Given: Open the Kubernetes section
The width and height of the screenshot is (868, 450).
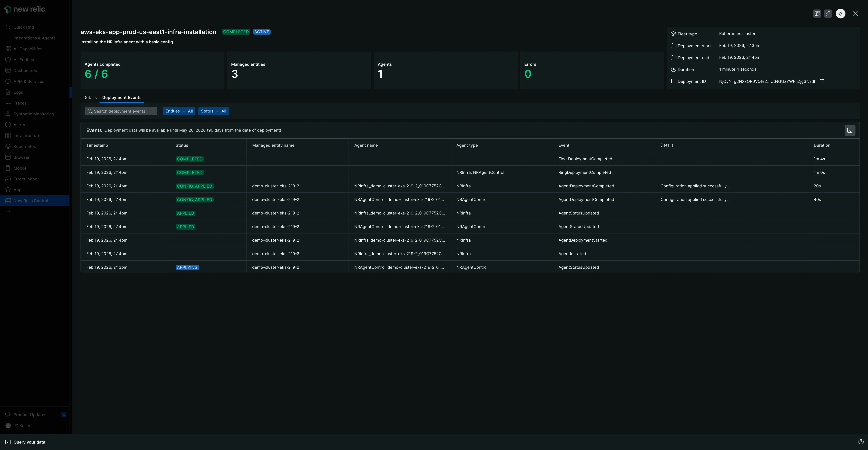Looking at the screenshot, I should point(25,146).
